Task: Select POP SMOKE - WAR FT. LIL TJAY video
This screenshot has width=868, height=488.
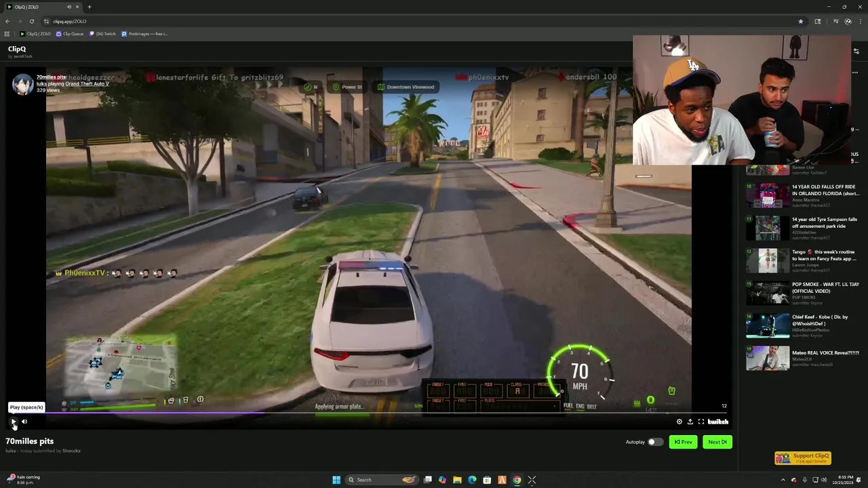Action: point(802,293)
